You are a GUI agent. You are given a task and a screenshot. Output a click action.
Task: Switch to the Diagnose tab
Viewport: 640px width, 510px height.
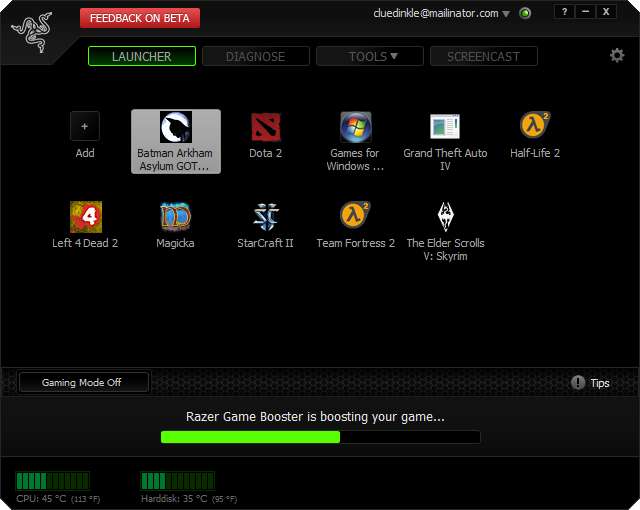pos(256,57)
